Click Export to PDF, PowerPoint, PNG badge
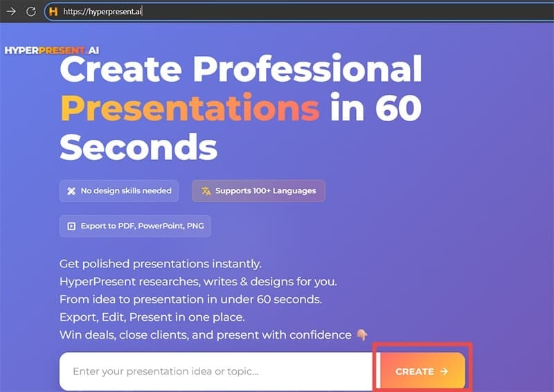 pos(135,226)
